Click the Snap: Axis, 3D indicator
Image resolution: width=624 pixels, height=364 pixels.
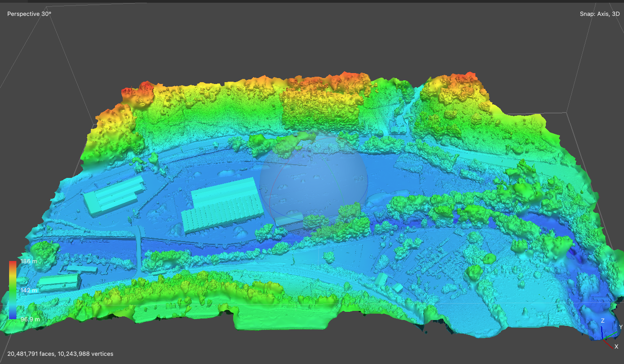pyautogui.click(x=599, y=14)
